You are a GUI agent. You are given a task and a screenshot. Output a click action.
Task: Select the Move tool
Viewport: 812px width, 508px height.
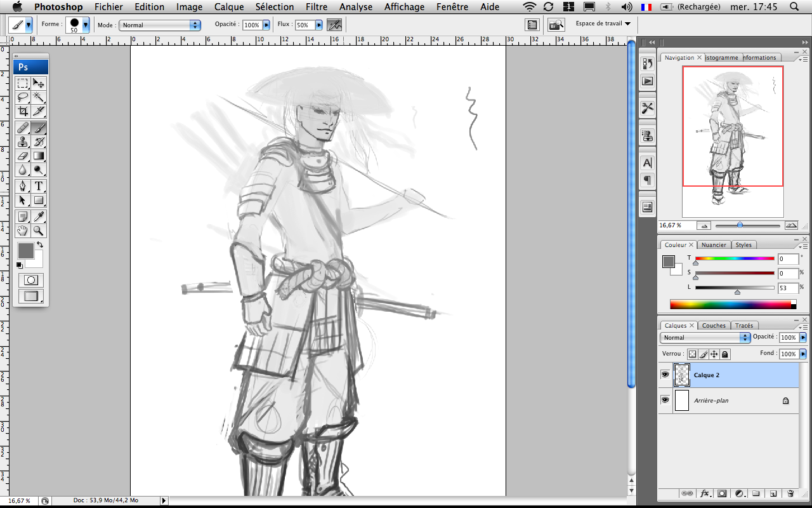[39, 83]
